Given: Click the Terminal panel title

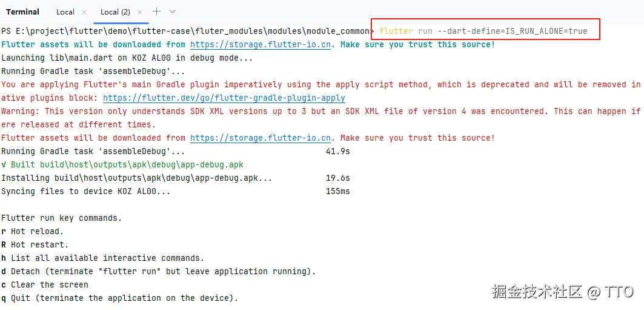Looking at the screenshot, I should coord(22,12).
